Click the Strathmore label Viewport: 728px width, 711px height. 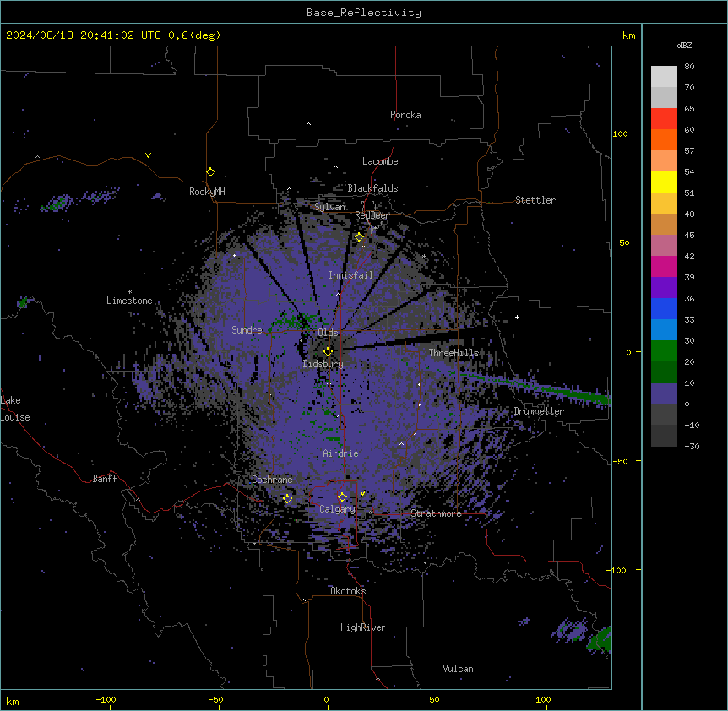[x=436, y=513]
